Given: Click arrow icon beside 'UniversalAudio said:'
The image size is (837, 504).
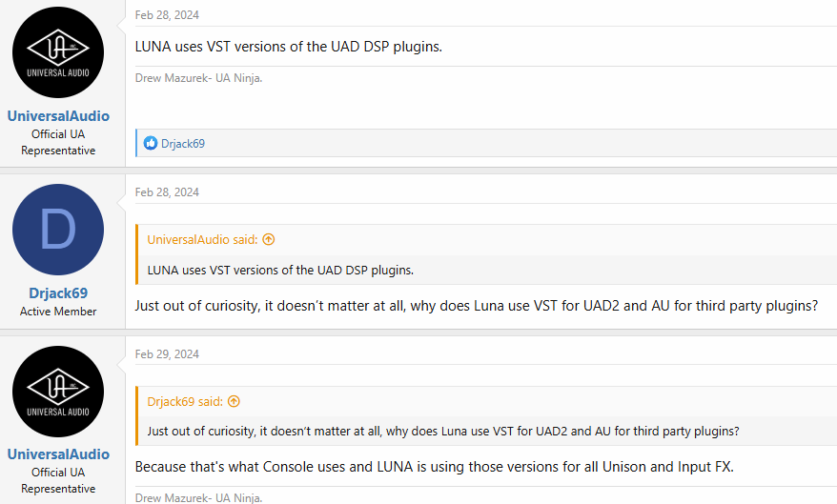Looking at the screenshot, I should tap(268, 240).
